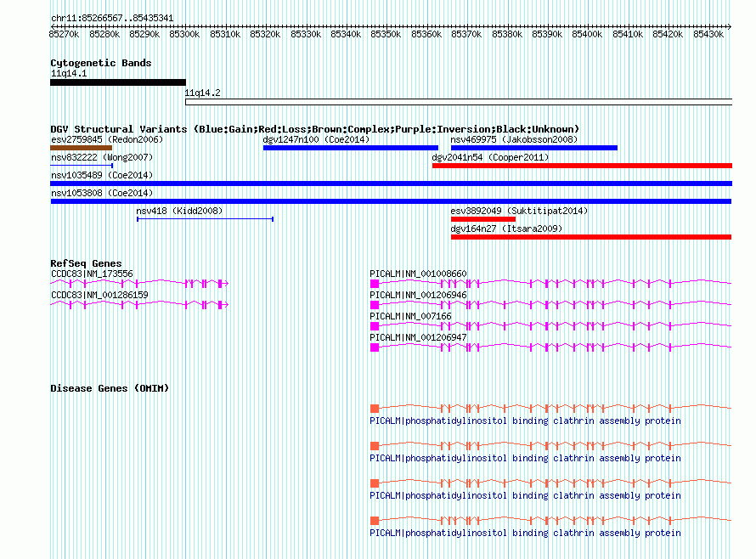This screenshot has height=559, width=756.
Task: Click the 85330k ruler position label
Action: point(306,34)
